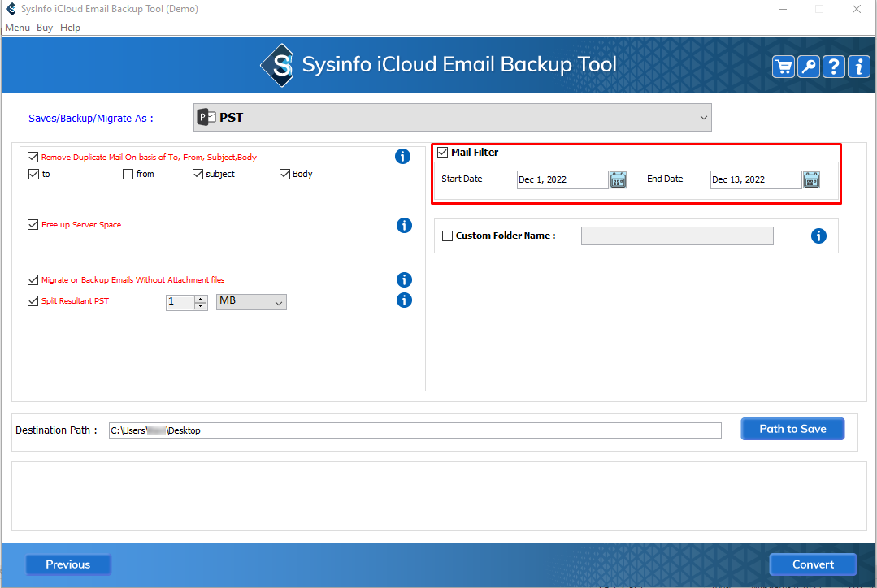Click the about info icon in header

click(x=858, y=67)
